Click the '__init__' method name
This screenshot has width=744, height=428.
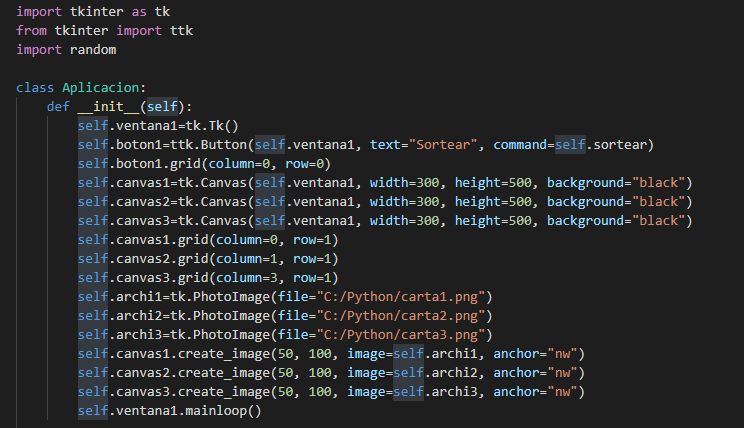click(108, 107)
